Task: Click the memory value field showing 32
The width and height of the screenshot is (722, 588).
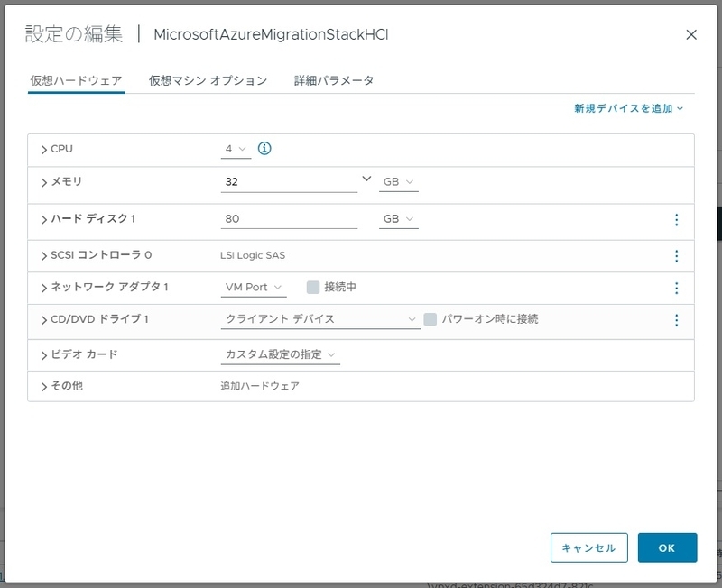Action: [289, 182]
